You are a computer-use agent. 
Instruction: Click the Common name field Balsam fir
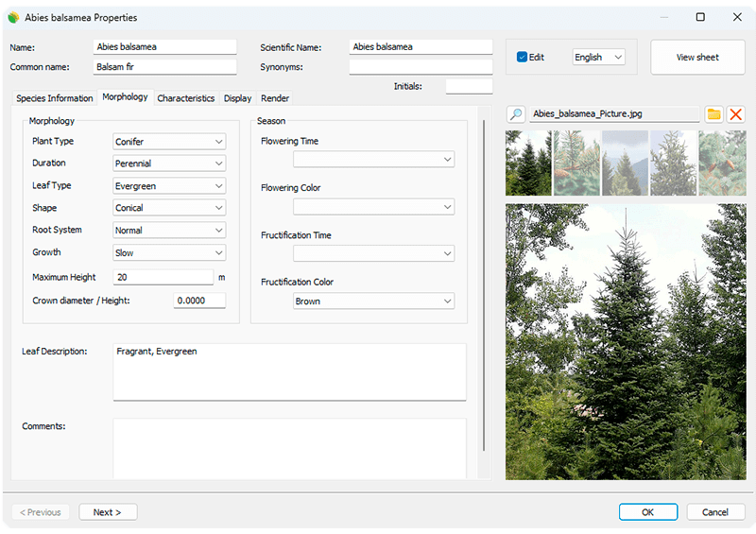[x=164, y=66]
